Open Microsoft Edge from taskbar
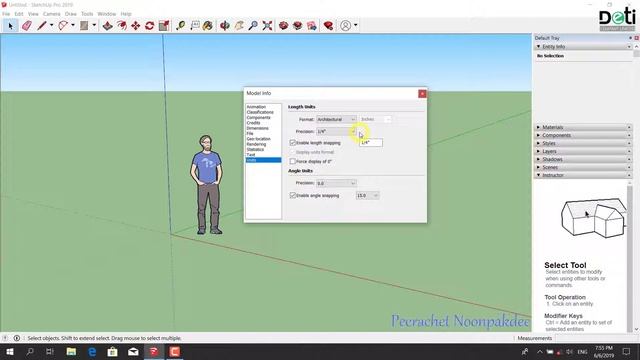 click(92, 351)
